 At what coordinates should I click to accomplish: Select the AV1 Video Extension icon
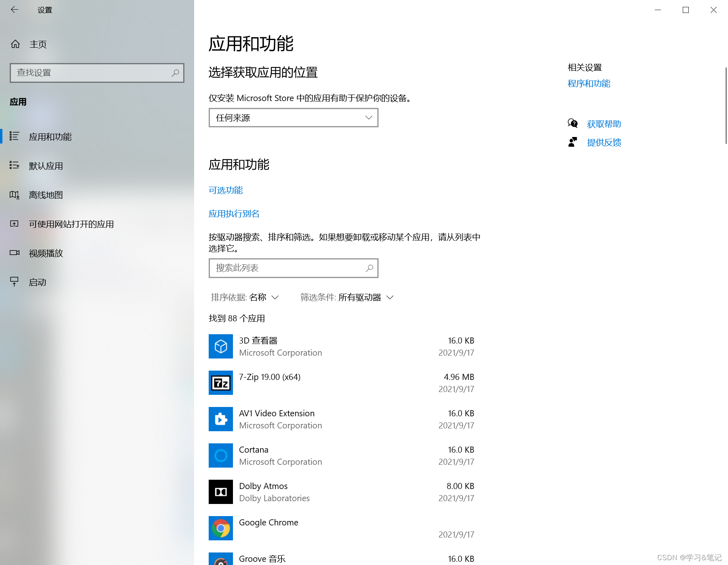[220, 419]
